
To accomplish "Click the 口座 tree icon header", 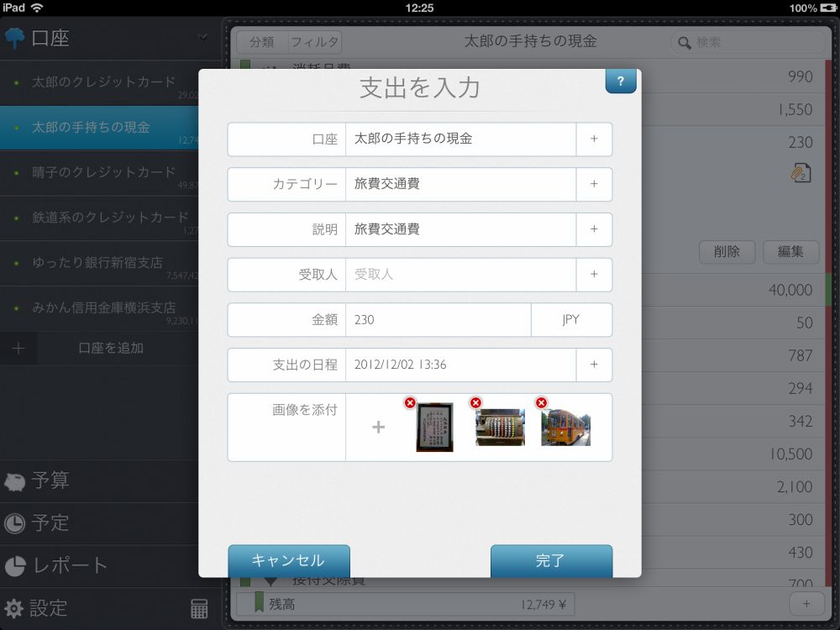I will pyautogui.click(x=14, y=38).
